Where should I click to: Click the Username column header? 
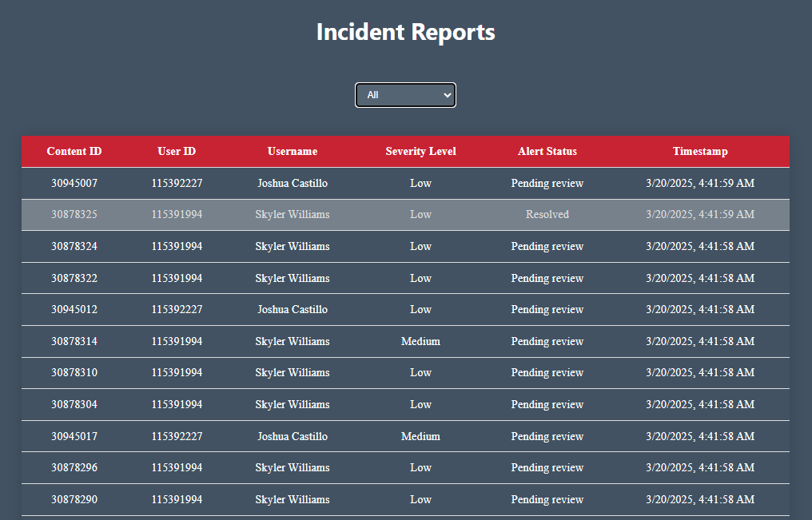point(293,151)
